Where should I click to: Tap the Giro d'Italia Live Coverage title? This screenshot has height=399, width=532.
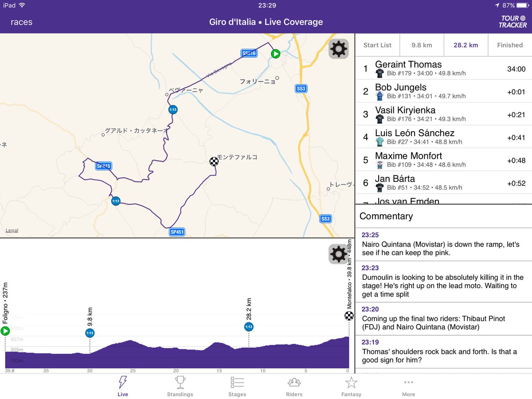(x=266, y=22)
